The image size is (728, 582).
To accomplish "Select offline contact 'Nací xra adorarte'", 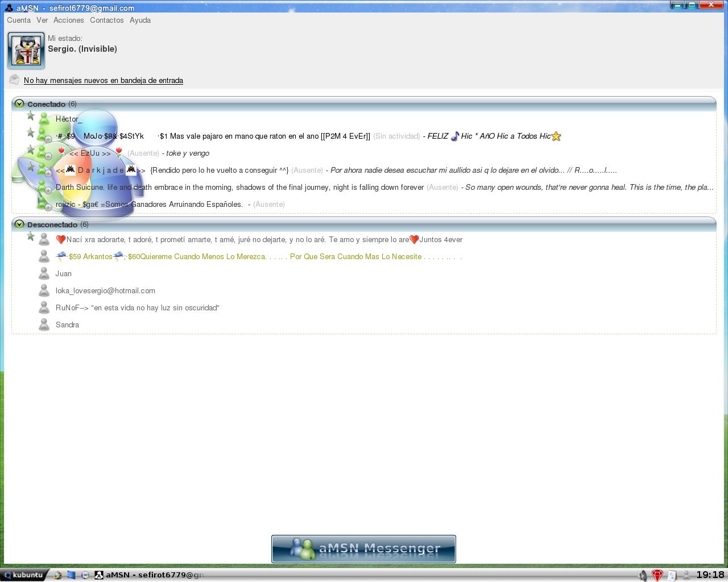I will pyautogui.click(x=259, y=240).
